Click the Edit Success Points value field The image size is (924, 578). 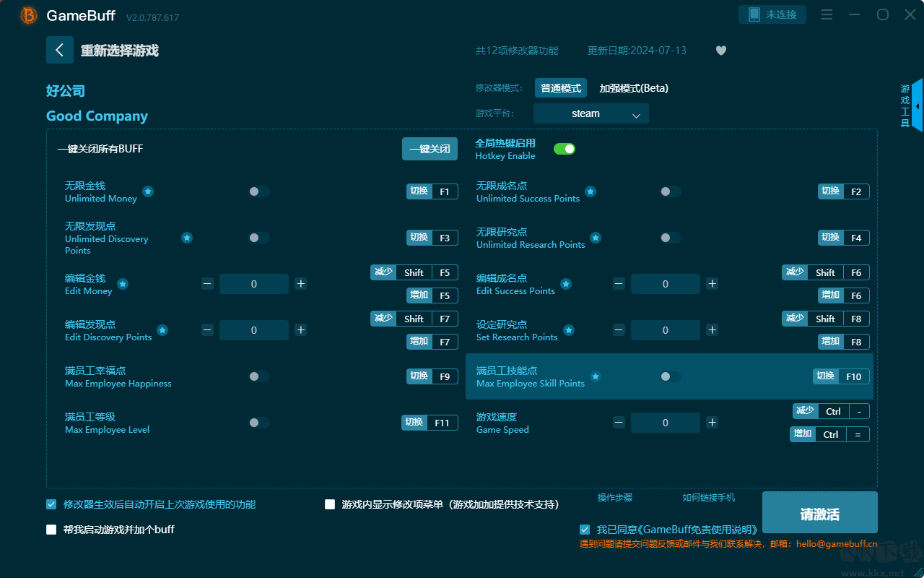pyautogui.click(x=666, y=284)
